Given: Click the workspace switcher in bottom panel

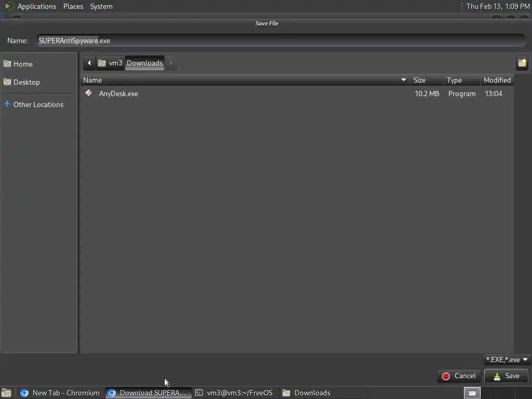Looking at the screenshot, I should [472, 393].
